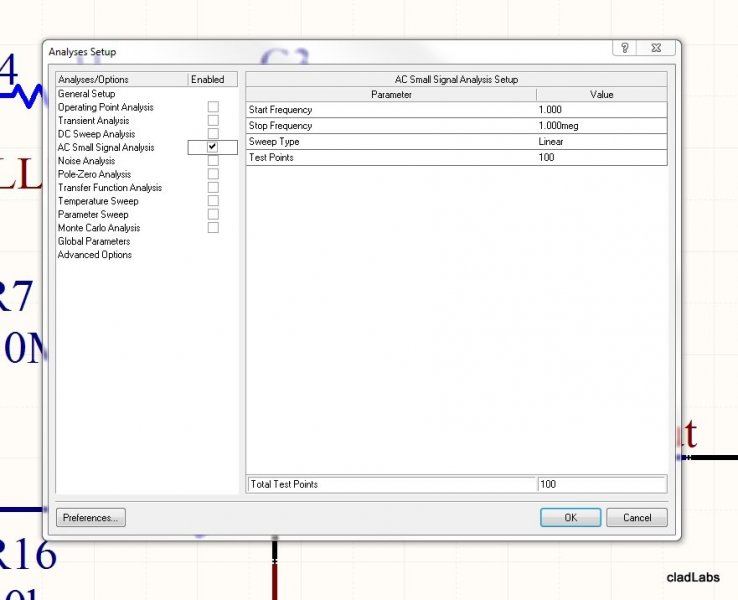738x600 pixels.
Task: Choose Pole-Zero Analysis in the list
Action: 95,174
